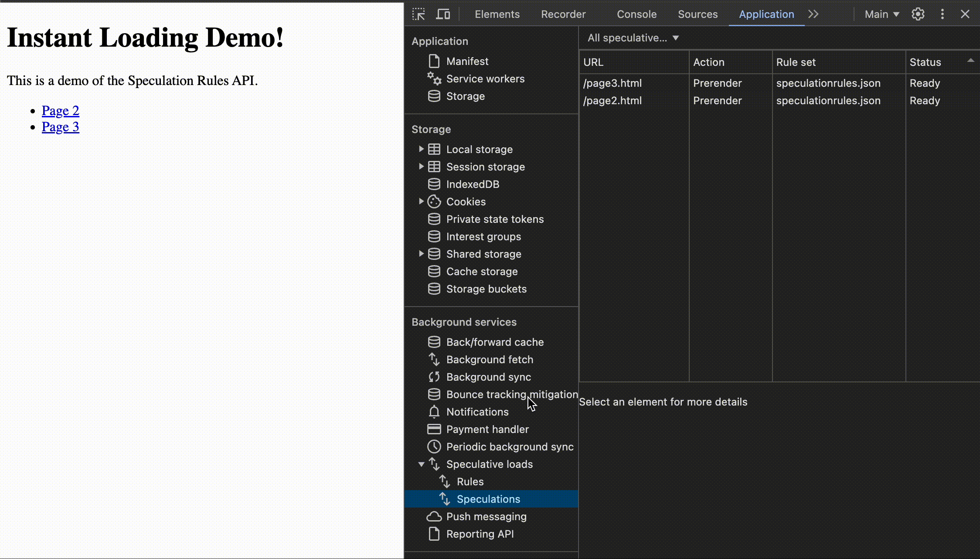This screenshot has width=980, height=559.
Task: Open the Page 3 link
Action: (61, 127)
